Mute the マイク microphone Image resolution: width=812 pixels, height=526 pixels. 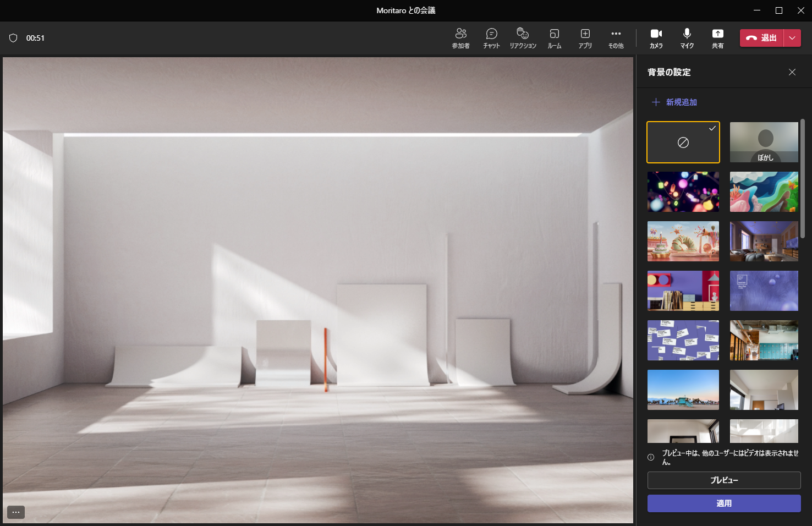tap(687, 38)
